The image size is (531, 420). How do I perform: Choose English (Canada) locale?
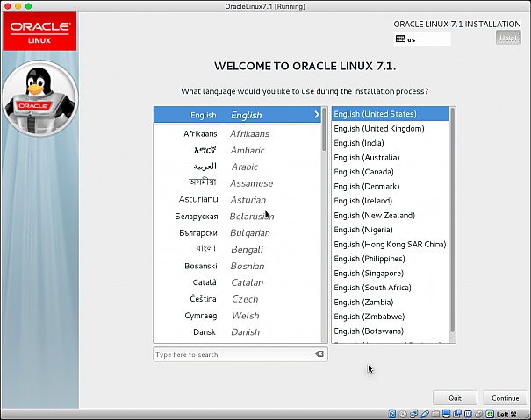pos(391,172)
